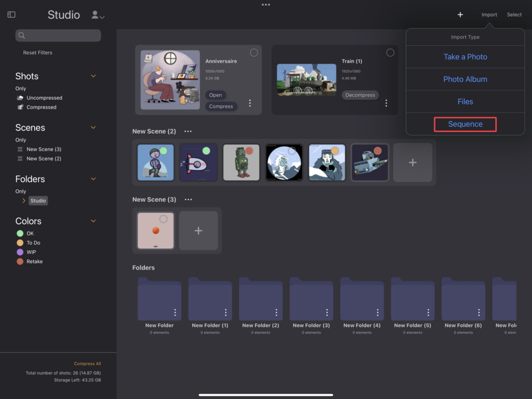
Task: Click Compress All link
Action: 87,364
